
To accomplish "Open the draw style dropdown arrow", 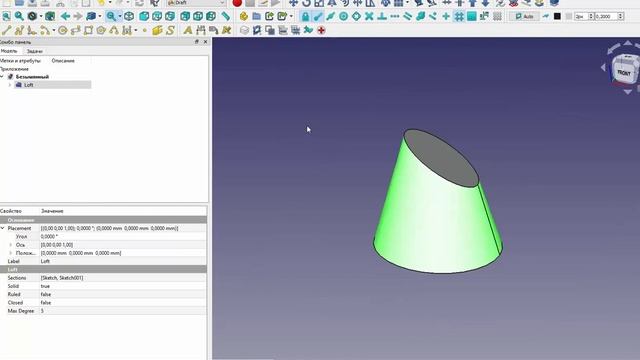I will tap(40, 16).
